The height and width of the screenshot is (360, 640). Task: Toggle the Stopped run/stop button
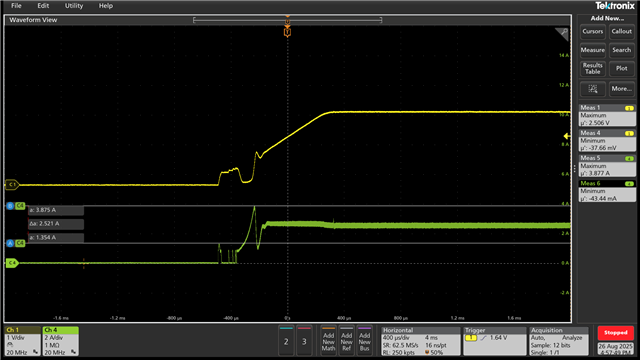(616, 333)
